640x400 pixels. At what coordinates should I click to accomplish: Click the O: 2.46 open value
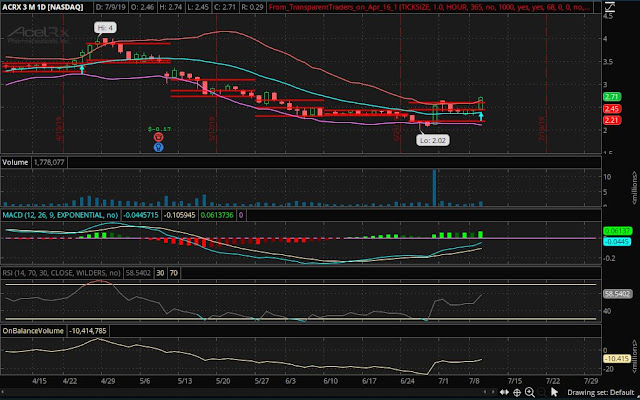tap(143, 7)
